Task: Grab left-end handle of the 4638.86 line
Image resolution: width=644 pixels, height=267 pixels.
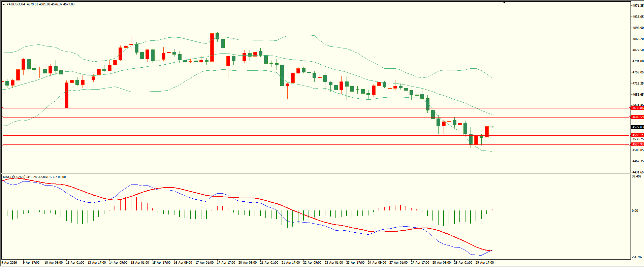Action: [2, 108]
